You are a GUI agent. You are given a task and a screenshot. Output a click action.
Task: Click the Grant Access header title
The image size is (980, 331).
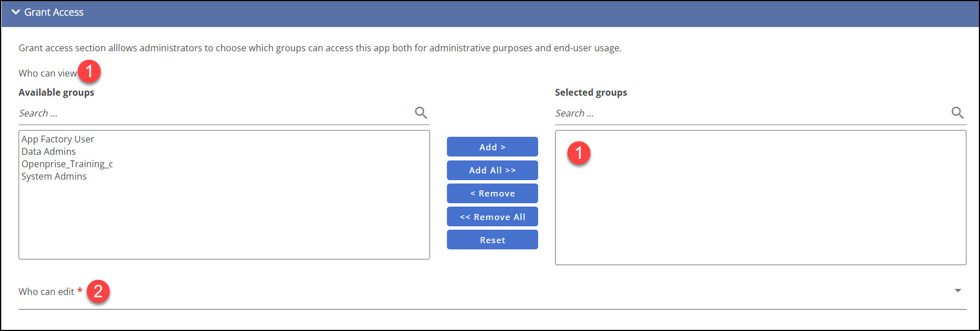[54, 12]
